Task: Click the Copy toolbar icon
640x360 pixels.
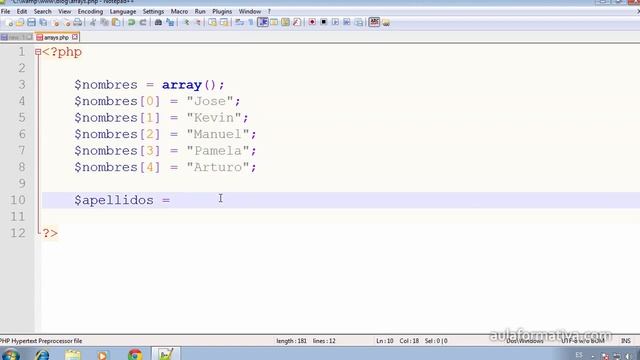Action: coord(104,22)
